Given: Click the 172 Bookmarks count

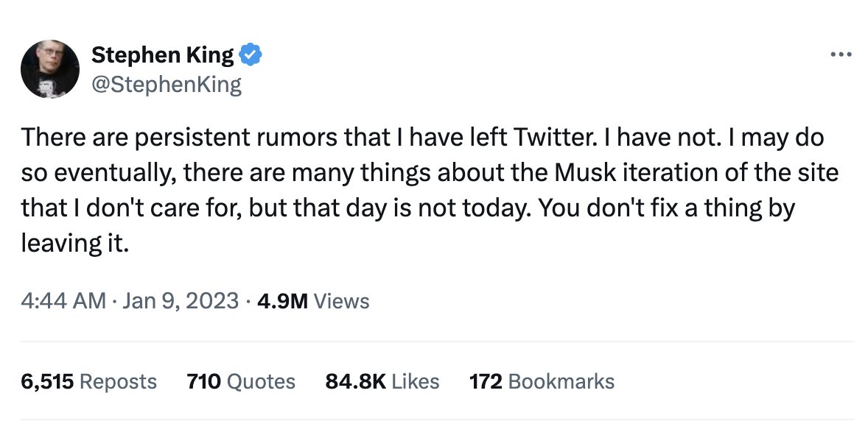Looking at the screenshot, I should 542,381.
